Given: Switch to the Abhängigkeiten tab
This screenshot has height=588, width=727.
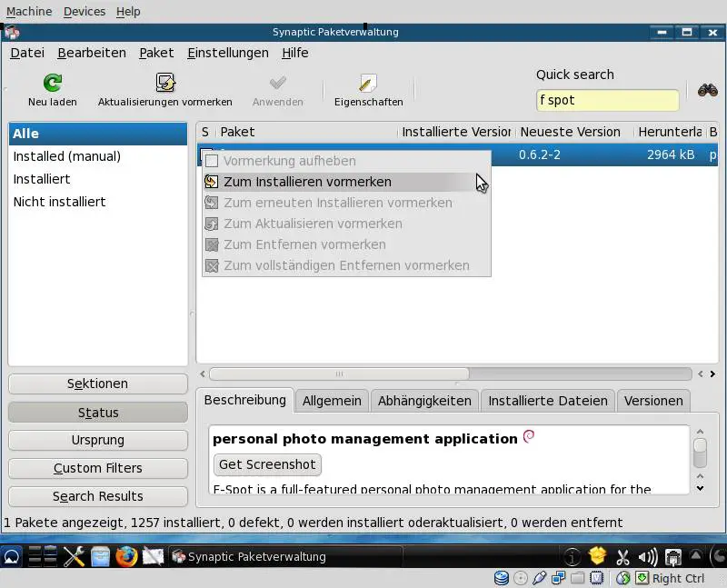Looking at the screenshot, I should click(424, 401).
